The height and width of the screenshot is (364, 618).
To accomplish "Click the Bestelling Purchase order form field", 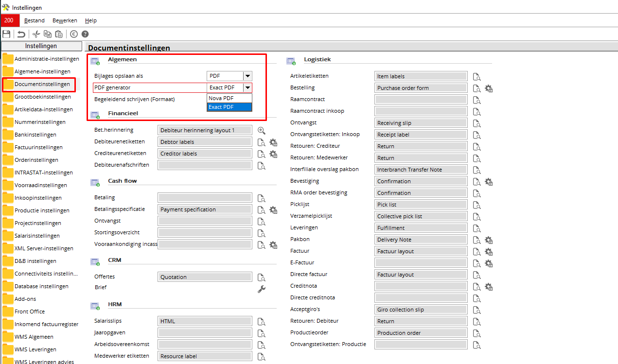I will (421, 88).
